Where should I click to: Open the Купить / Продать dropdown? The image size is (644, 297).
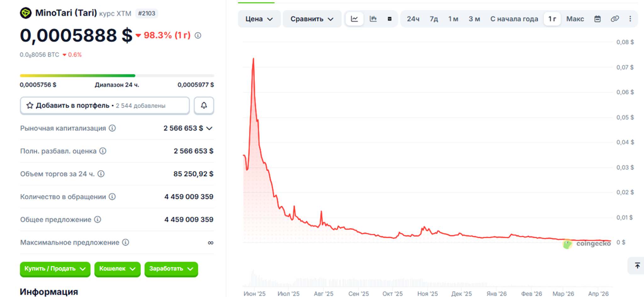point(55,269)
